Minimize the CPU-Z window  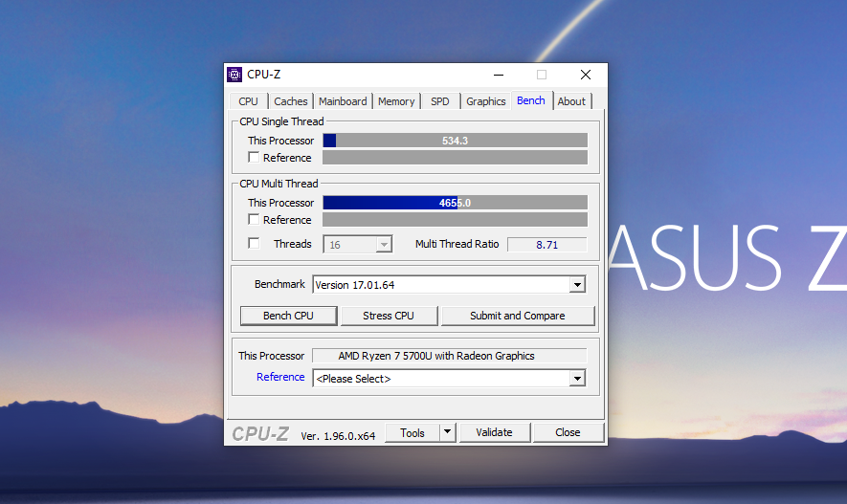pos(499,75)
